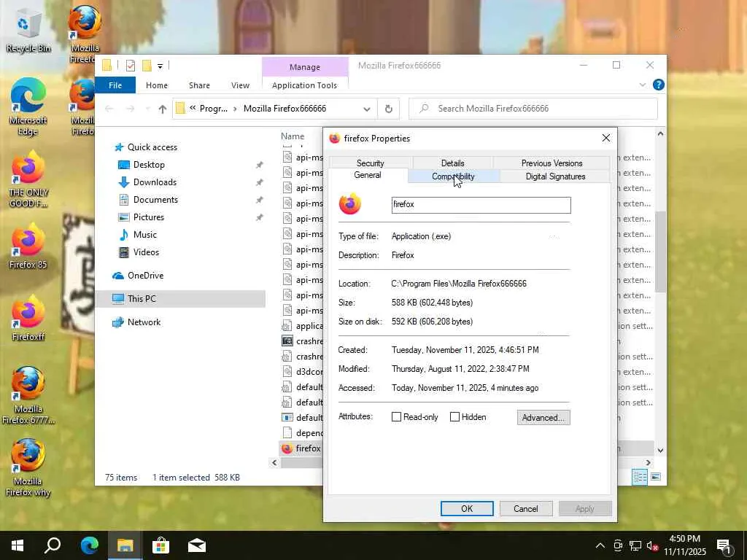
Task: Click OK in firefox Properties
Action: 467,508
